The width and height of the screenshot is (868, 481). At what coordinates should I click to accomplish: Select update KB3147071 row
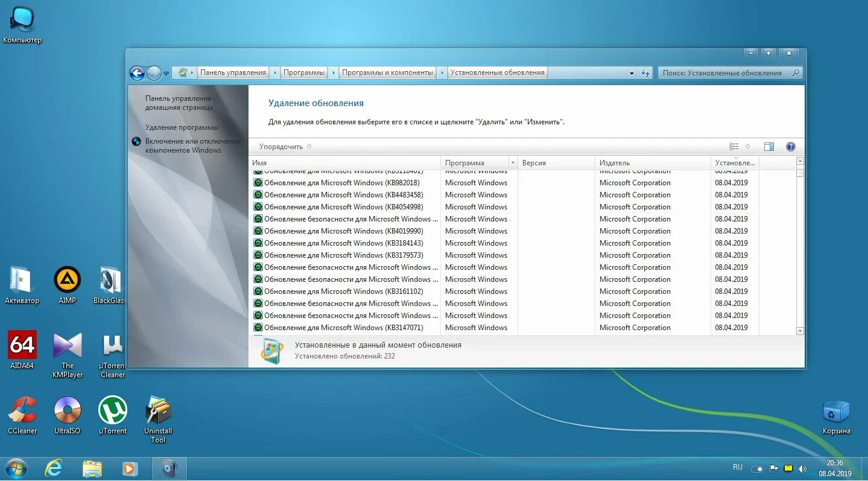(522, 328)
